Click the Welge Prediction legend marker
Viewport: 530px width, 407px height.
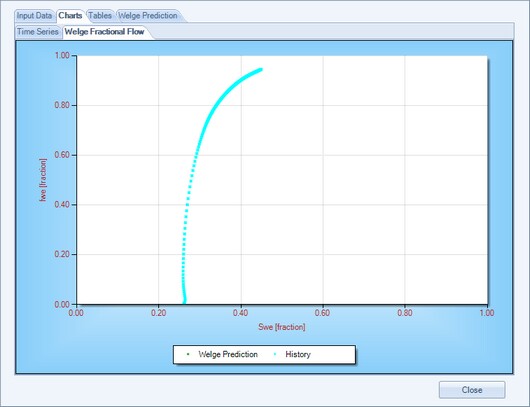point(188,354)
